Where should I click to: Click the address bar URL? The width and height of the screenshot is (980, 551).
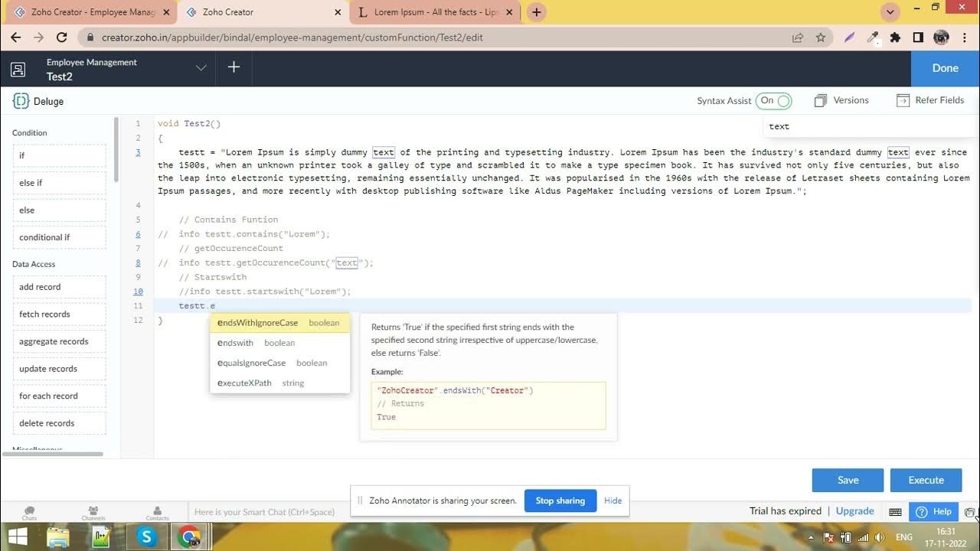coord(292,37)
